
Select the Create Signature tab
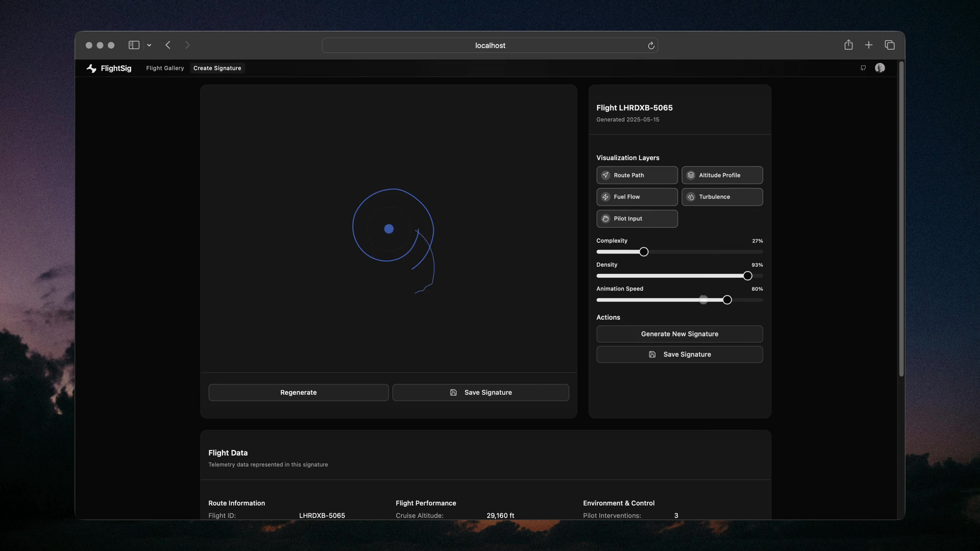pos(217,68)
